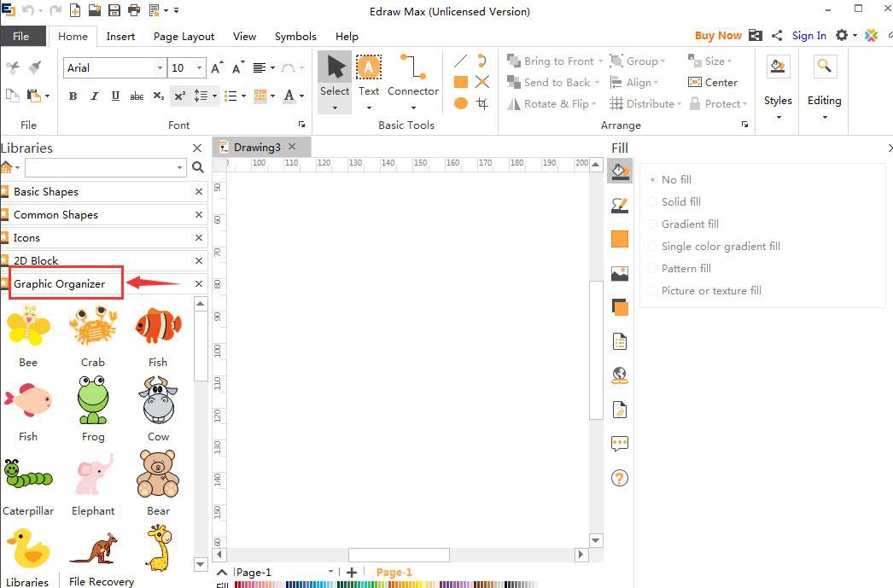The height and width of the screenshot is (588, 893).
Task: Close the Drawing3 document tab
Action: tap(292, 146)
